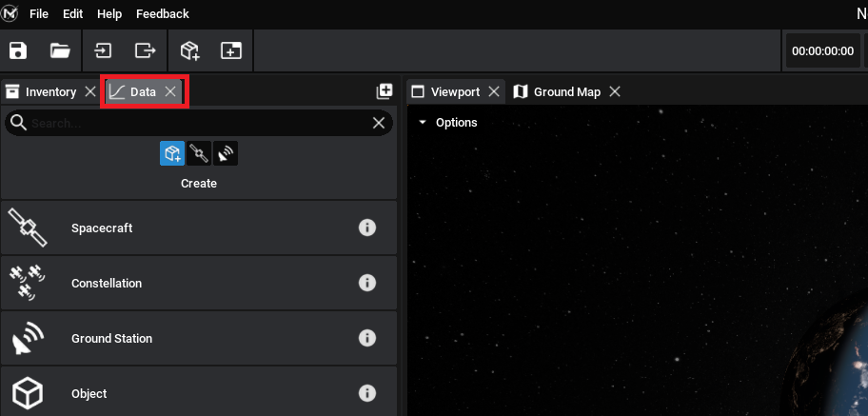Open the File menu

coord(39,14)
